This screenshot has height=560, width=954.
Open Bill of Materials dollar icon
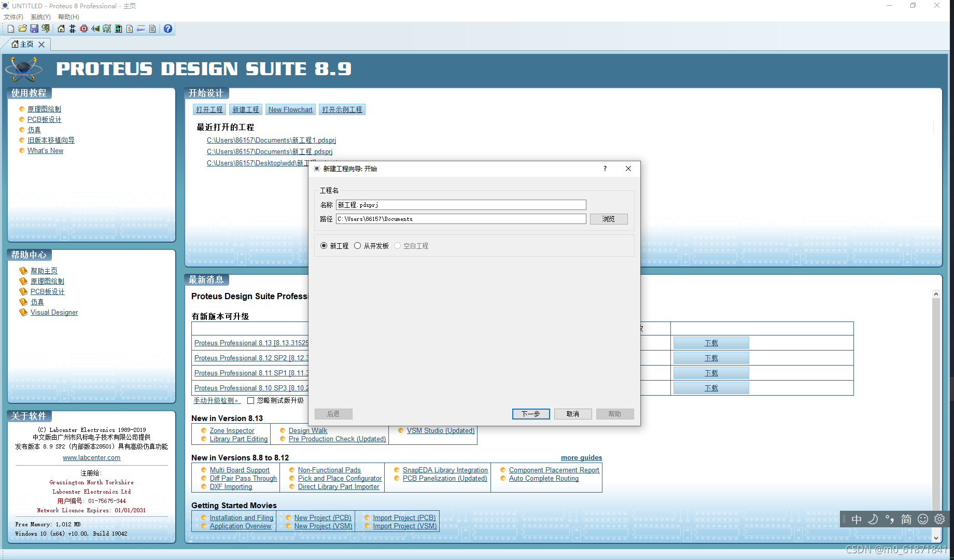(x=130, y=29)
